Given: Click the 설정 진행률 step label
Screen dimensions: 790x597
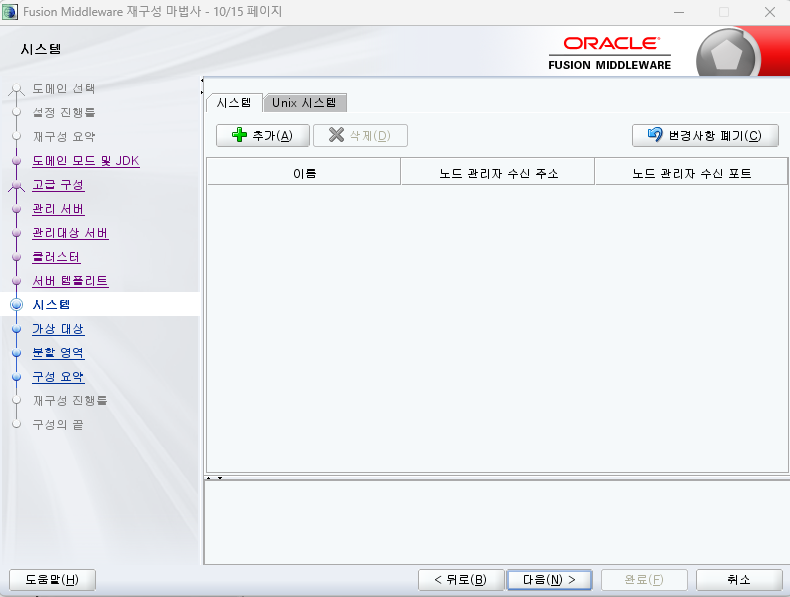Looking at the screenshot, I should tap(64, 112).
